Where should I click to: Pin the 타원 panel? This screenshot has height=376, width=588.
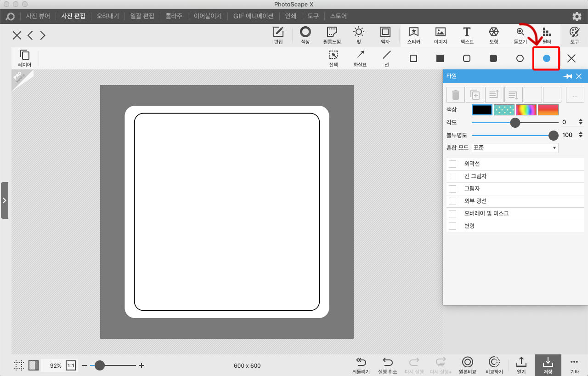click(568, 76)
